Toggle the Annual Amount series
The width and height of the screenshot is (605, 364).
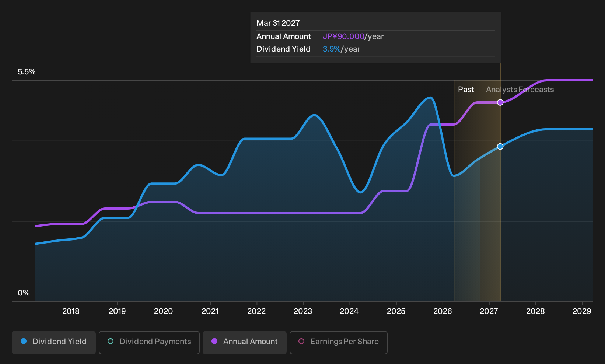(245, 342)
